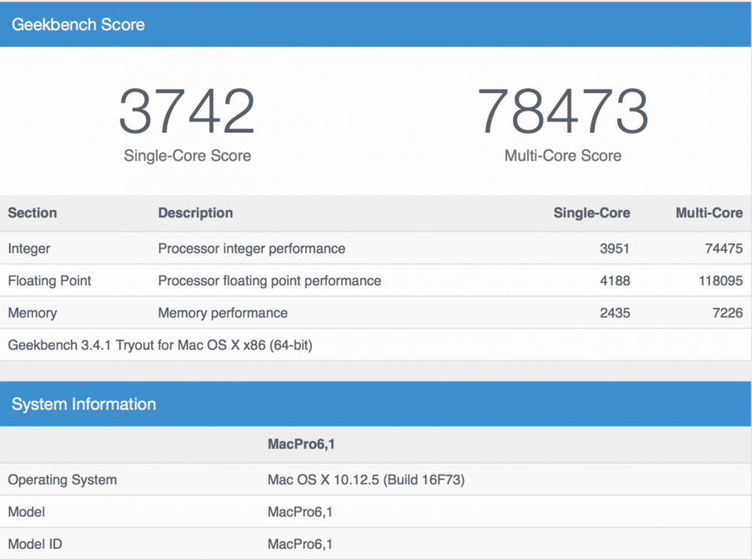The width and height of the screenshot is (752, 560).
Task: Click the Model ID row label
Action: [35, 543]
